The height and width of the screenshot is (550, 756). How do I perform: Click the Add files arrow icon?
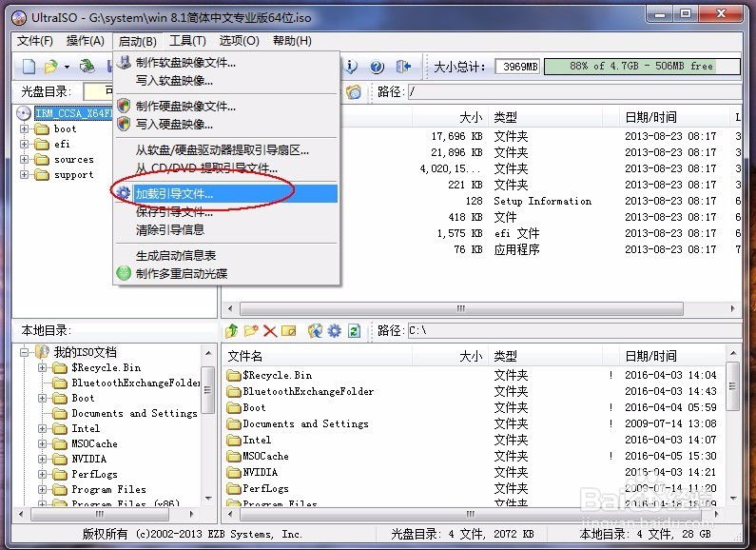[315, 330]
